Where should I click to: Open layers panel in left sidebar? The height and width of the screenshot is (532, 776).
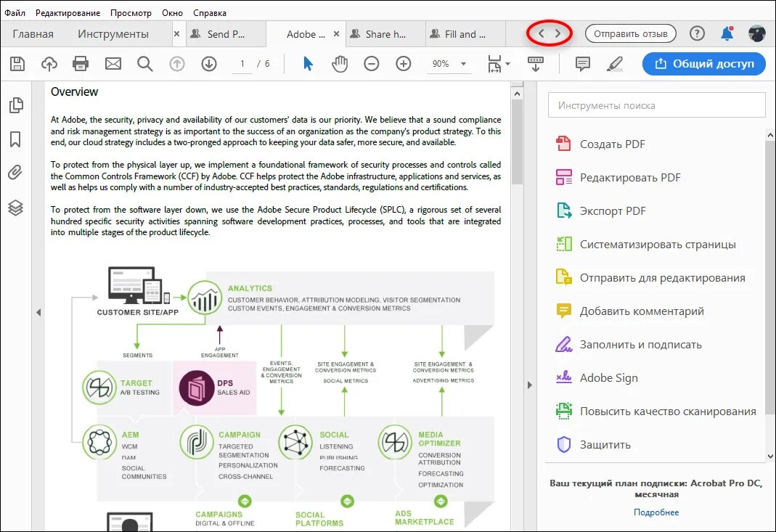tap(15, 208)
